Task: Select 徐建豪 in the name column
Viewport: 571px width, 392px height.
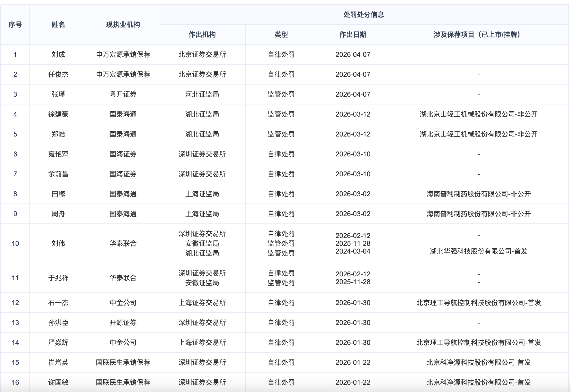Action: [x=58, y=114]
